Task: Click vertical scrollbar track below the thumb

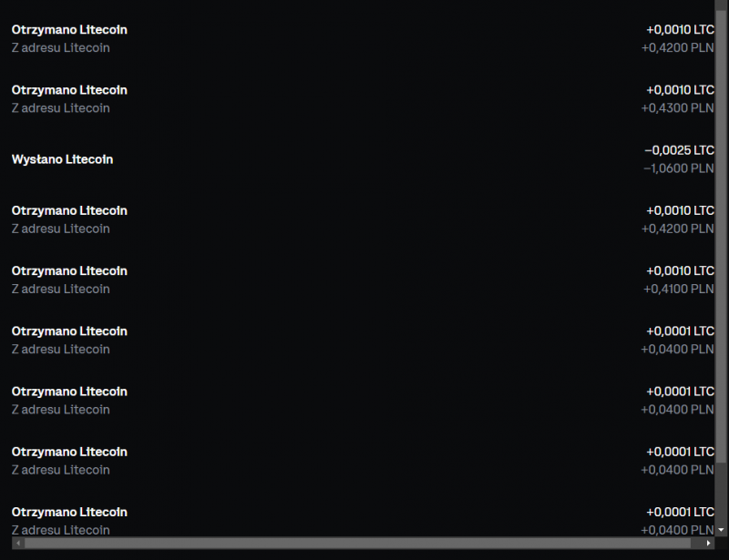Action: click(721, 494)
